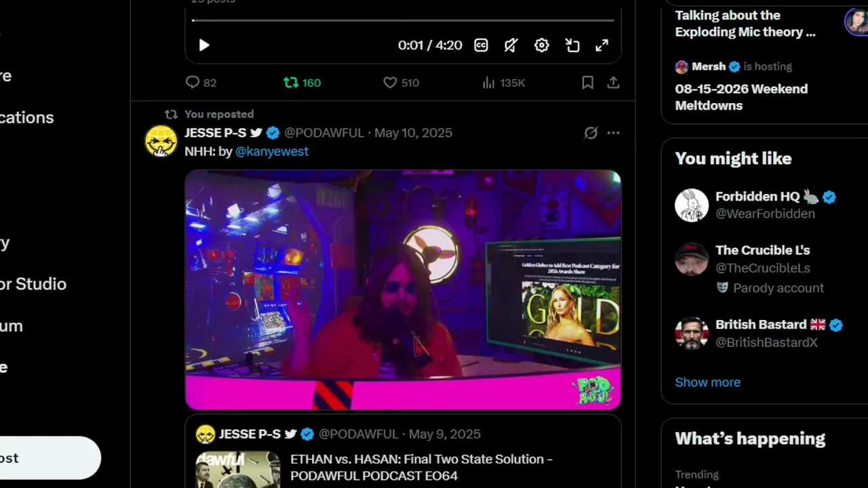
Task: Click the video time 0:01 / 4:20
Action: 430,45
